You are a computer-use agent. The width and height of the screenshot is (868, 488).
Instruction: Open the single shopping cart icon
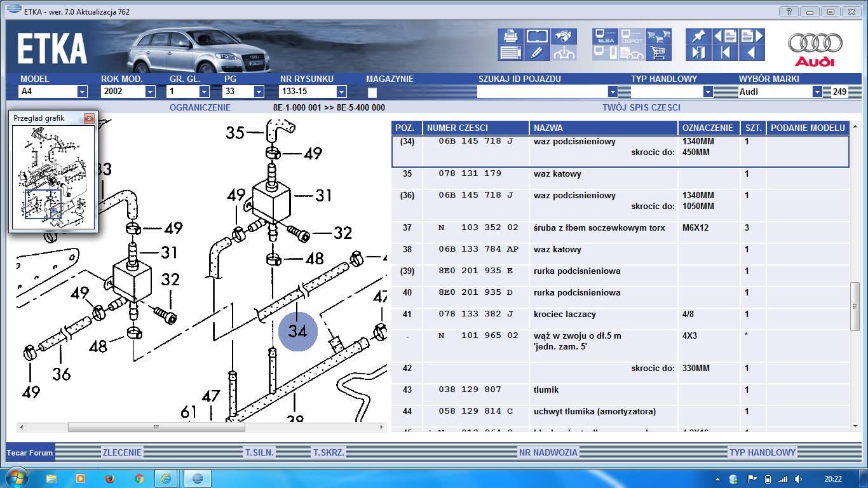659,53
